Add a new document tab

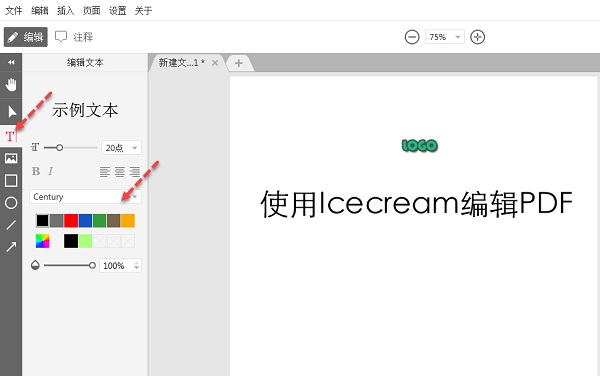(x=239, y=63)
